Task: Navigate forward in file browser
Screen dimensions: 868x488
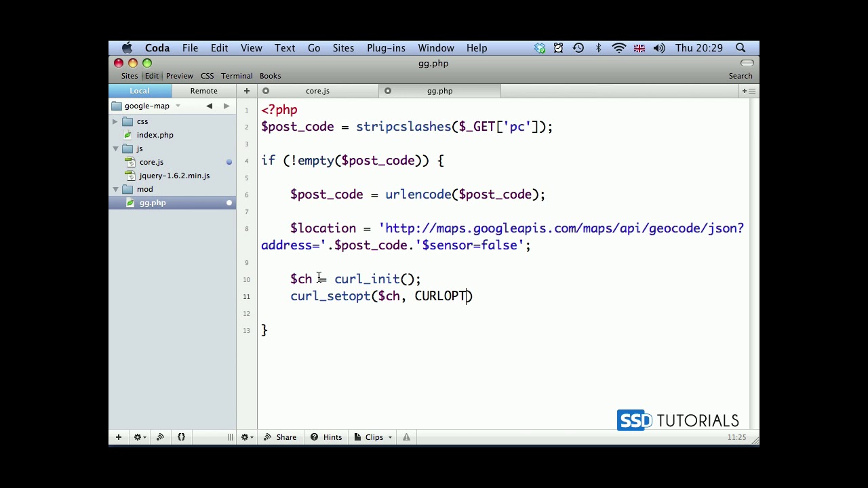Action: pyautogui.click(x=226, y=106)
